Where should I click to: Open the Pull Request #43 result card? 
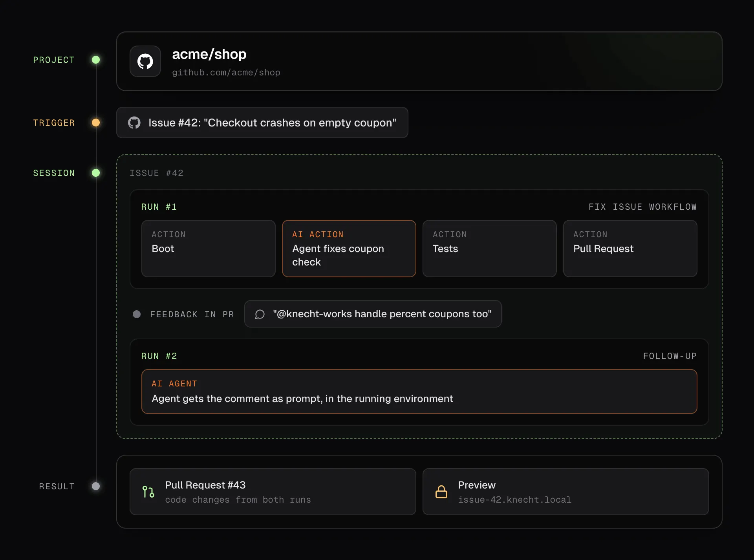pyautogui.click(x=273, y=492)
